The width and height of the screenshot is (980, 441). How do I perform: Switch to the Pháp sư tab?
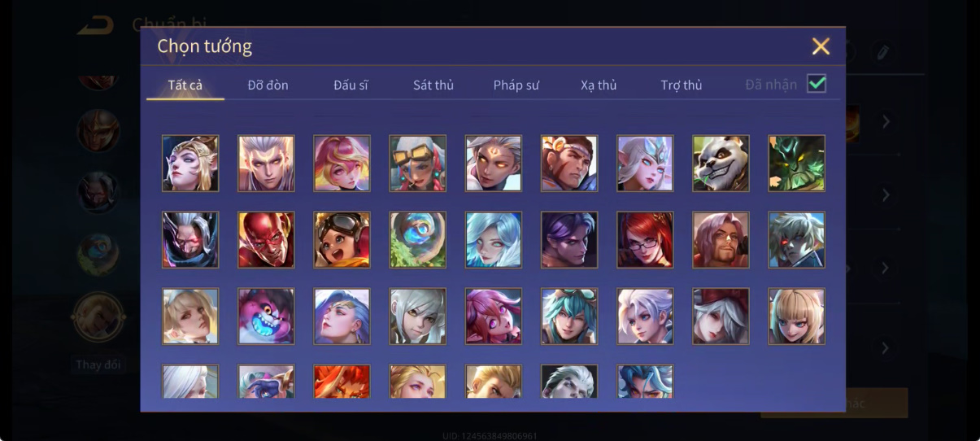[x=516, y=85]
